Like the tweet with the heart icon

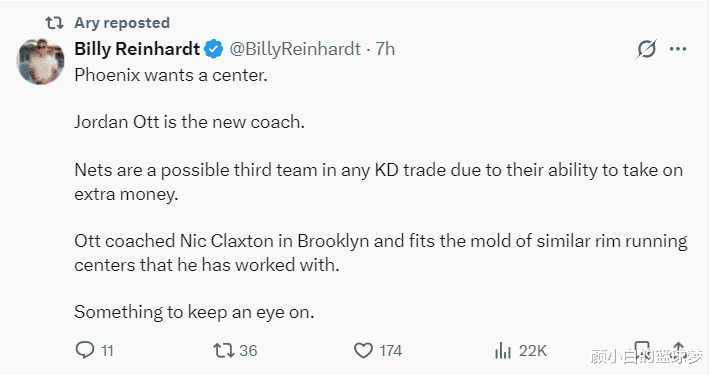tap(363, 351)
